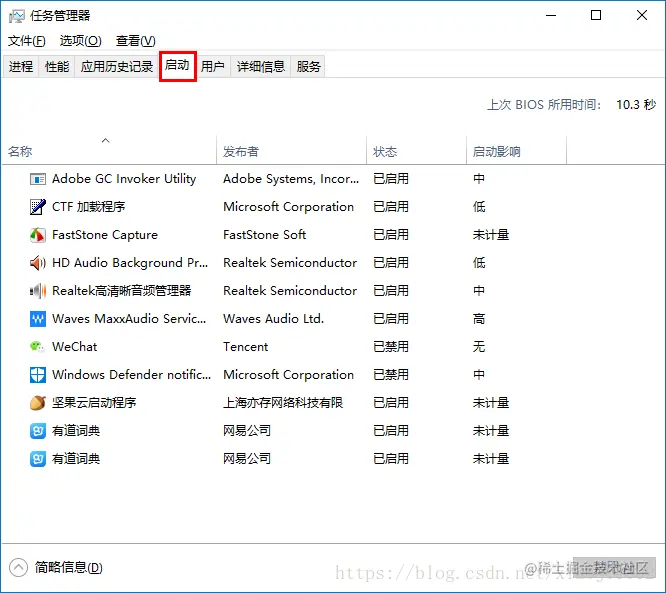Click the HD Audio Background speaker icon
This screenshot has width=666, height=593.
click(38, 263)
